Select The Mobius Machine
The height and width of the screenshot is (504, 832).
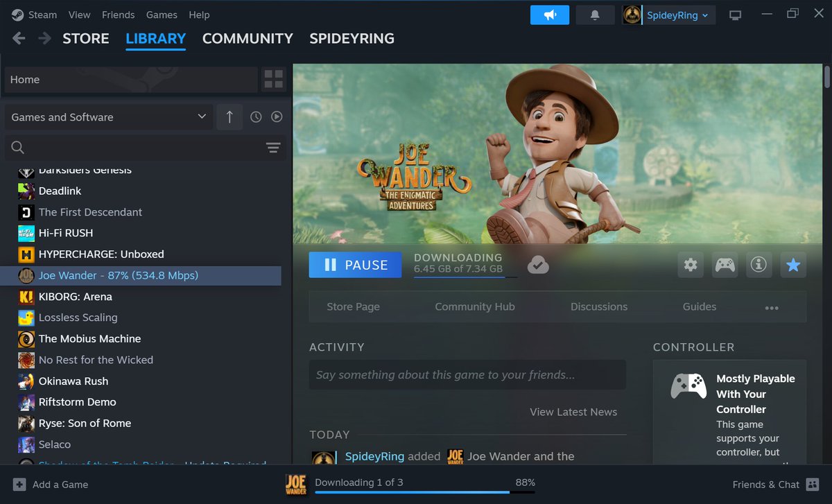tap(89, 339)
